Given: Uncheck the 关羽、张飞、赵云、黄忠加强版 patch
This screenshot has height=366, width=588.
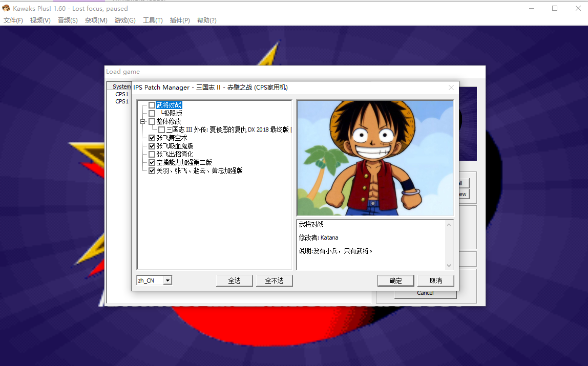Looking at the screenshot, I should pyautogui.click(x=152, y=171).
